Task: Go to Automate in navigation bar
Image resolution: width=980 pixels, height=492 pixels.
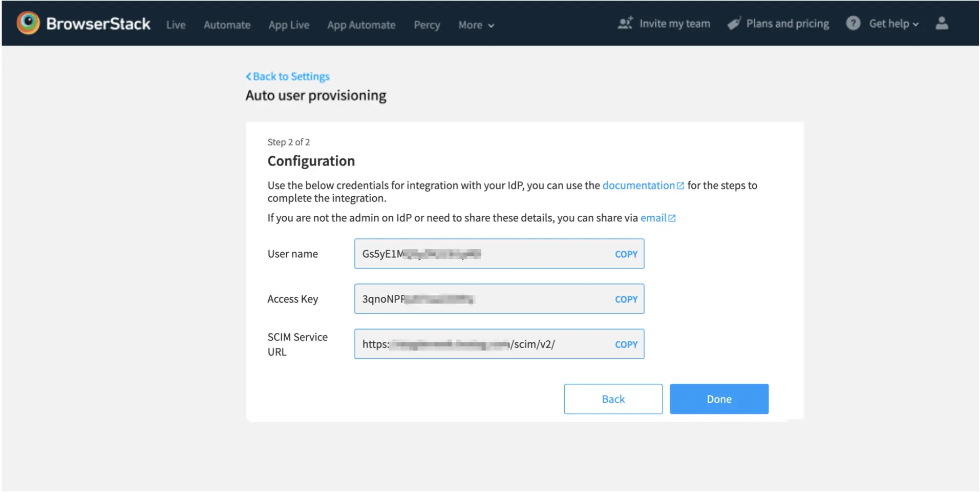Action: tap(227, 25)
